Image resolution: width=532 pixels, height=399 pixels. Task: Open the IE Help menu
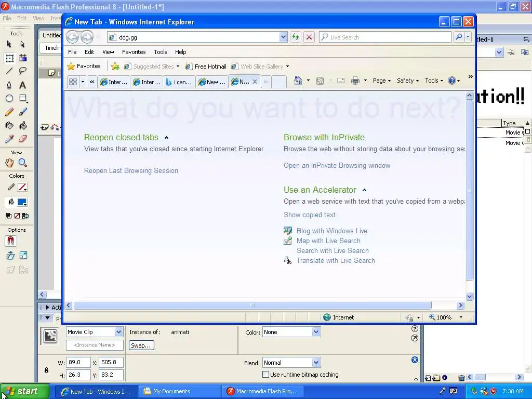pyautogui.click(x=180, y=52)
